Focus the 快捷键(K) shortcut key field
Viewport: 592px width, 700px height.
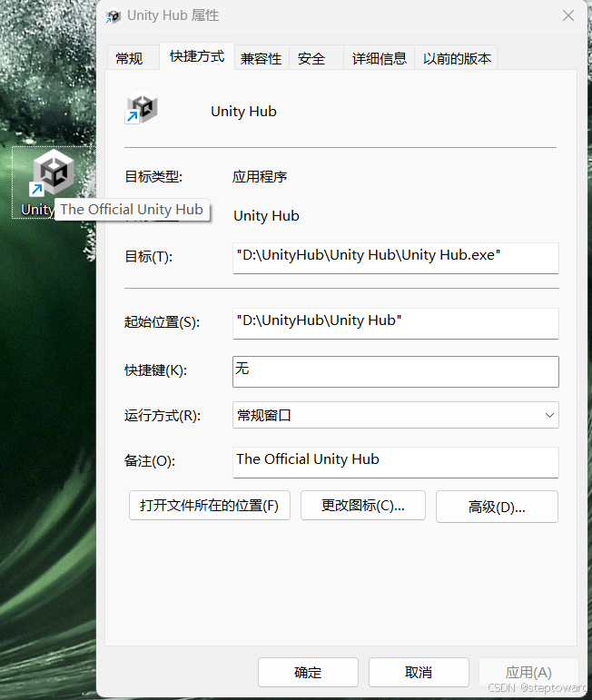coord(396,371)
